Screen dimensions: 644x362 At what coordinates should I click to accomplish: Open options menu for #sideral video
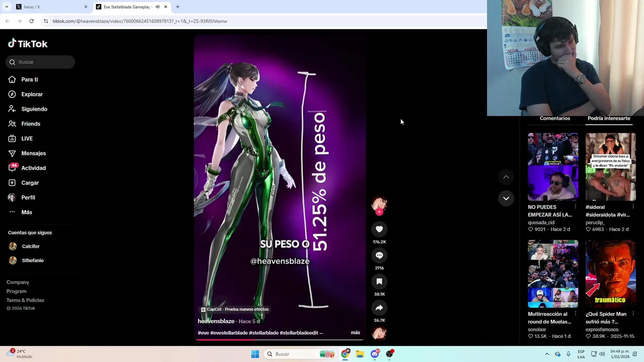(x=633, y=207)
